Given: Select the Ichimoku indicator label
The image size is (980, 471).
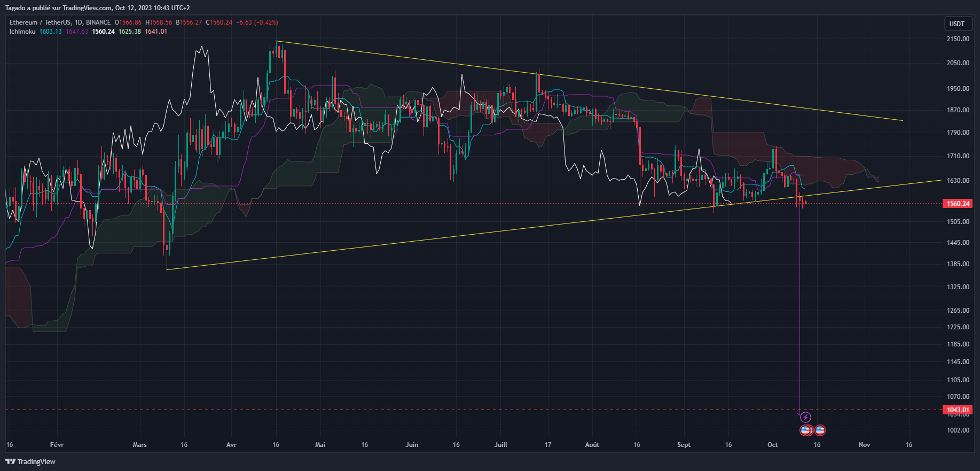Looking at the screenshot, I should [x=22, y=32].
